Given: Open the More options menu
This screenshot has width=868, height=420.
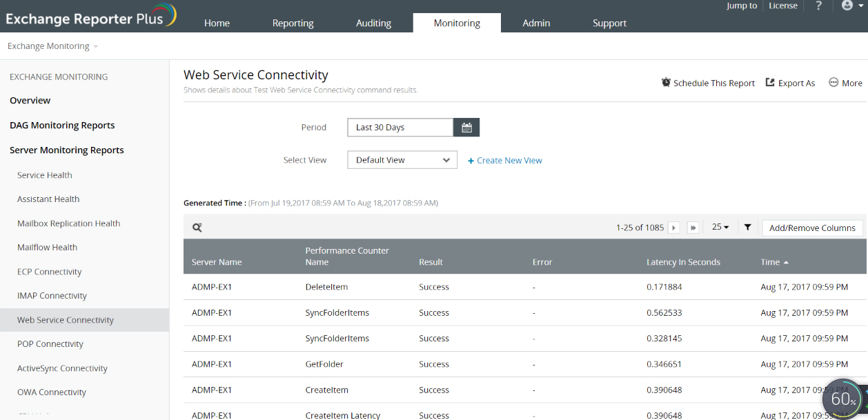Looking at the screenshot, I should point(845,83).
